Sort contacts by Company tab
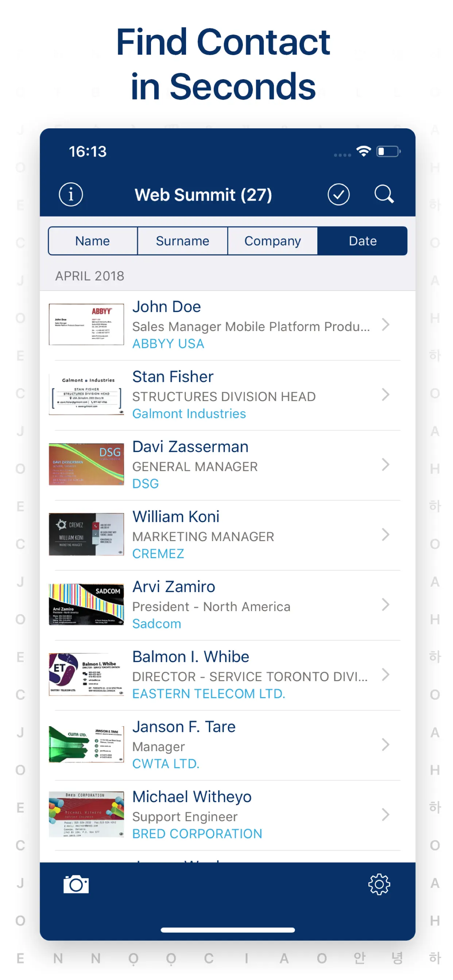 (272, 241)
